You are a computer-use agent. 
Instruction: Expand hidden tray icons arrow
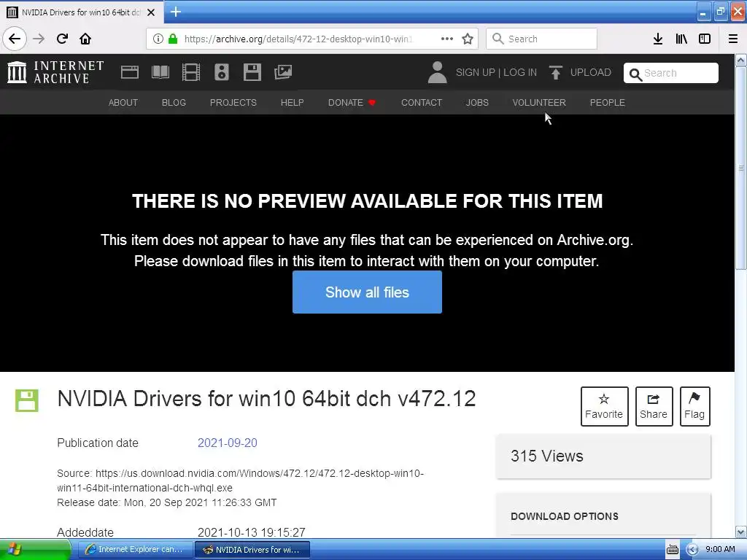pos(692,550)
